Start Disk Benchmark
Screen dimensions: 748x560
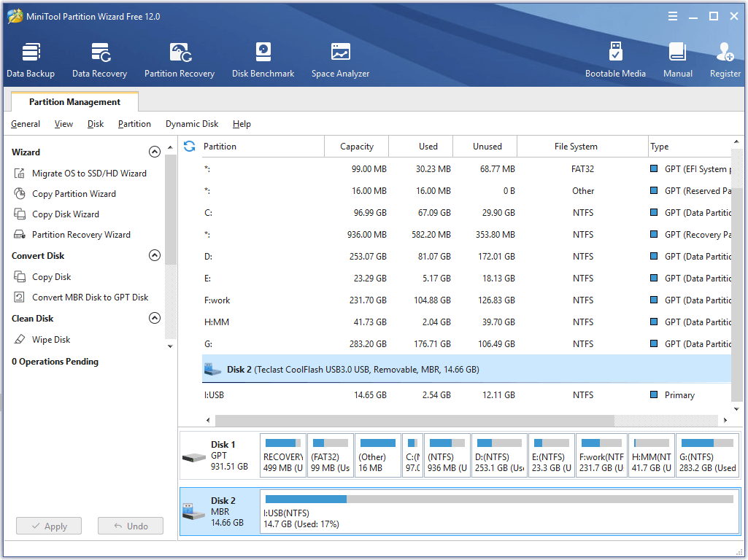263,60
